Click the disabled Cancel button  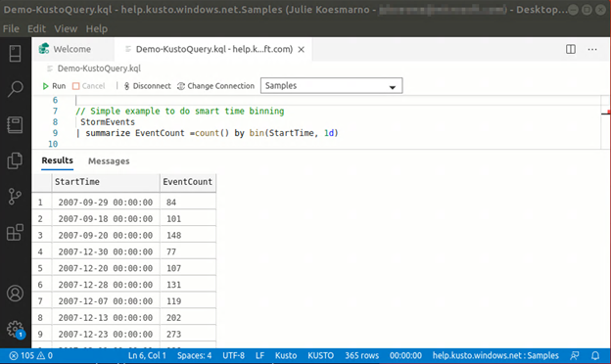[x=89, y=86]
